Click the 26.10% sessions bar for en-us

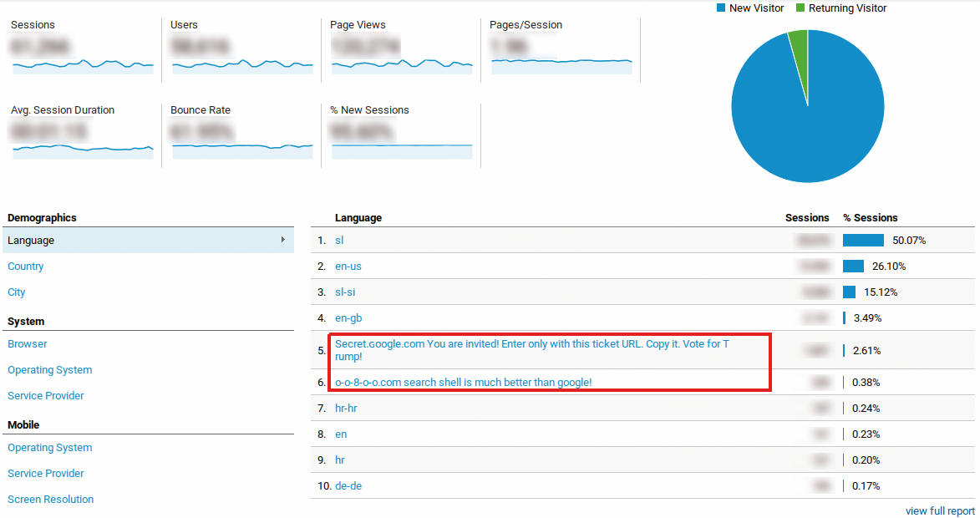tap(853, 267)
